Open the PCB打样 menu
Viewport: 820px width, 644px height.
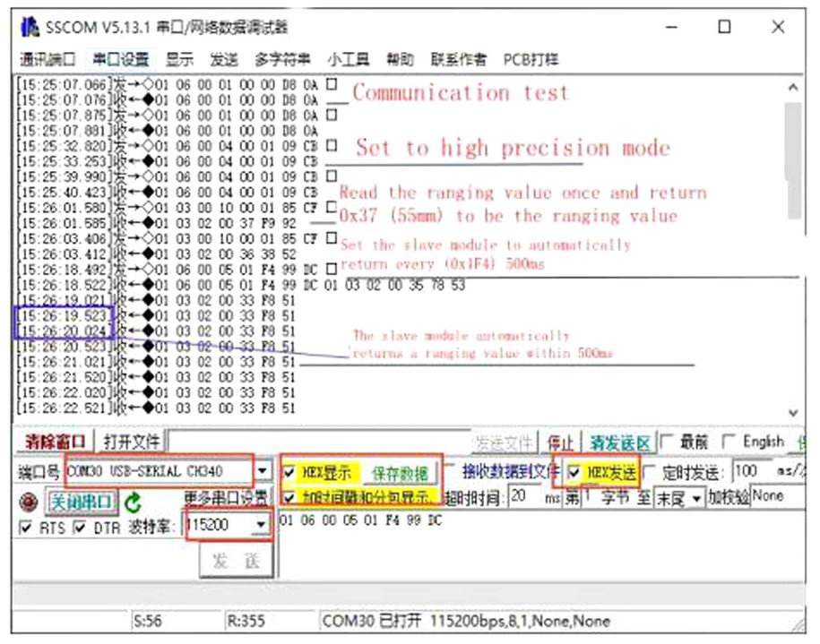click(x=531, y=60)
